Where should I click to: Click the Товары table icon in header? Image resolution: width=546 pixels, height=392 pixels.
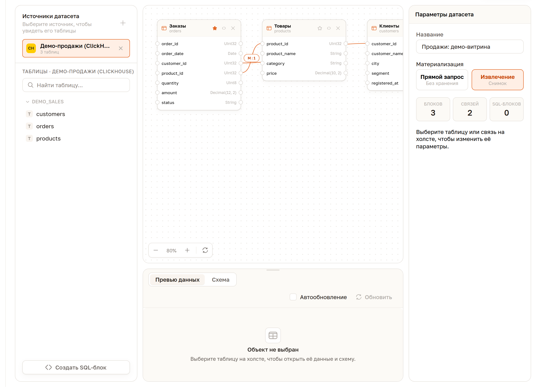pyautogui.click(x=269, y=28)
